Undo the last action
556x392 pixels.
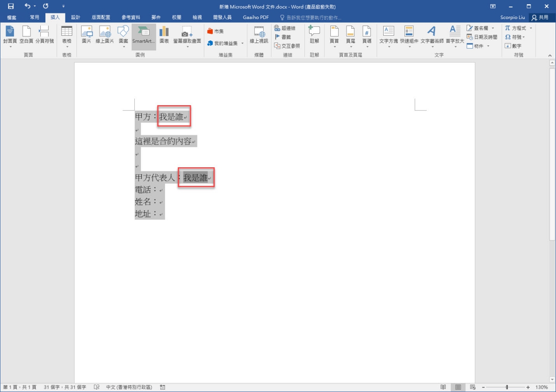click(x=27, y=6)
